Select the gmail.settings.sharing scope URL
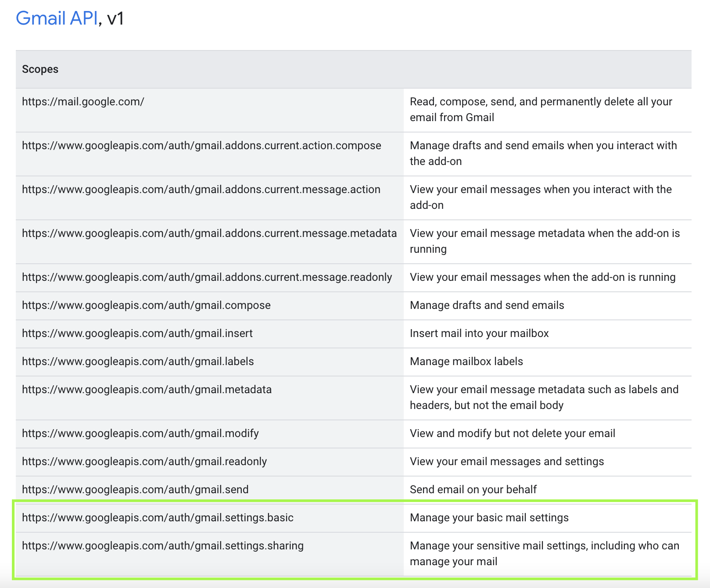Viewport: 710px width, 588px height. (163, 546)
